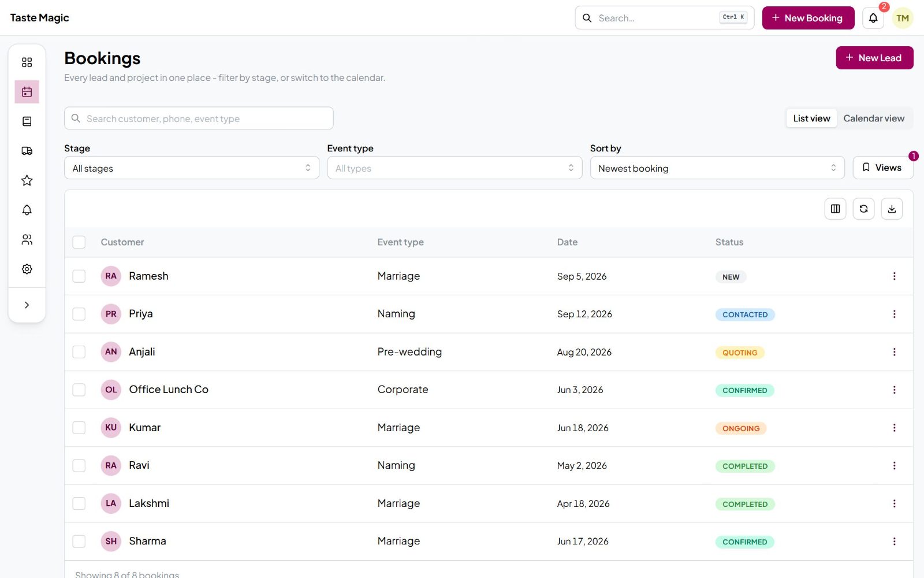Open row actions menu for Priya

point(894,314)
